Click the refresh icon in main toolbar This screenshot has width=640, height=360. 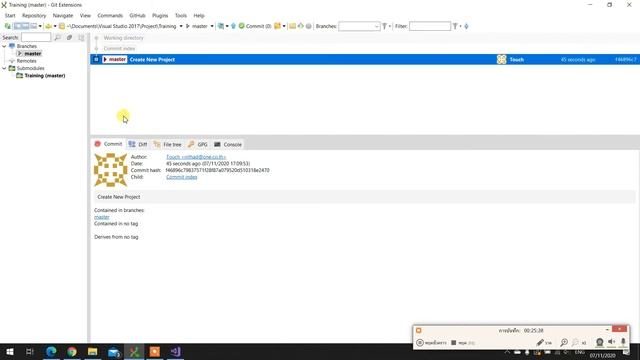point(7,26)
